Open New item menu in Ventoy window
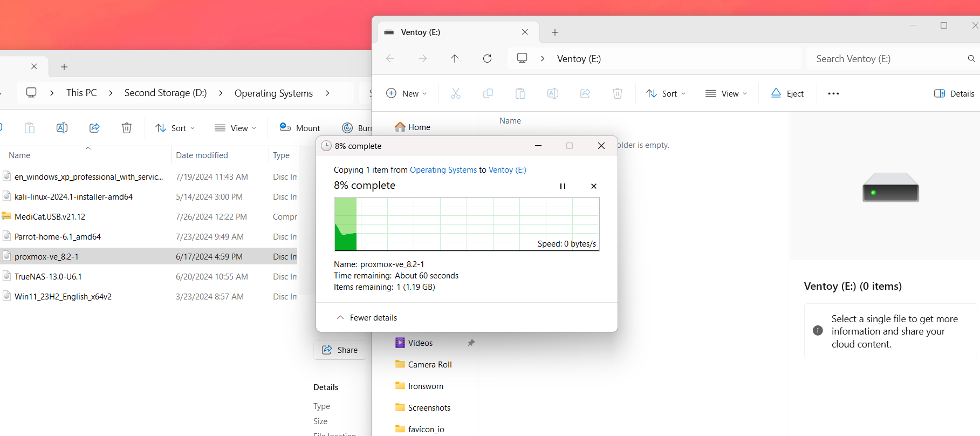The width and height of the screenshot is (980, 436). point(407,93)
